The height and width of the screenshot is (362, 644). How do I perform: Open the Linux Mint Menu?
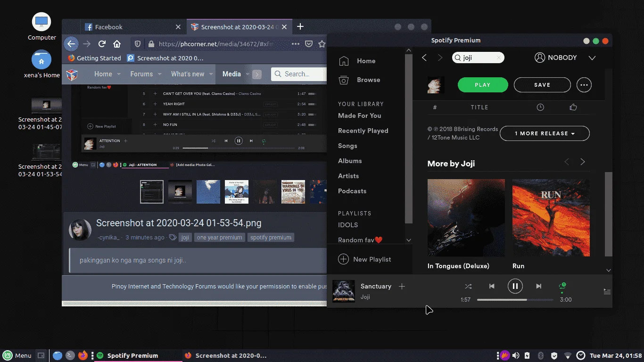17,355
